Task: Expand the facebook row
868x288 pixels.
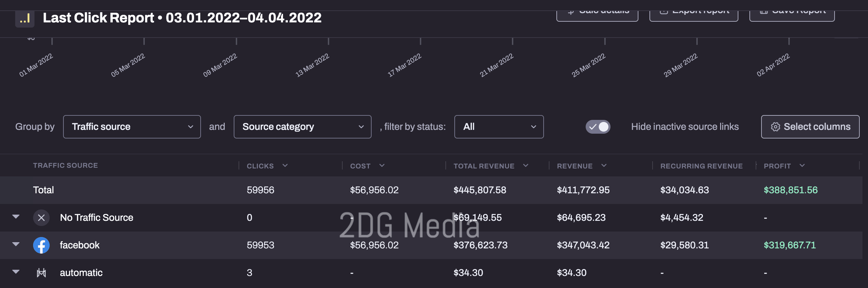Action: [x=16, y=244]
